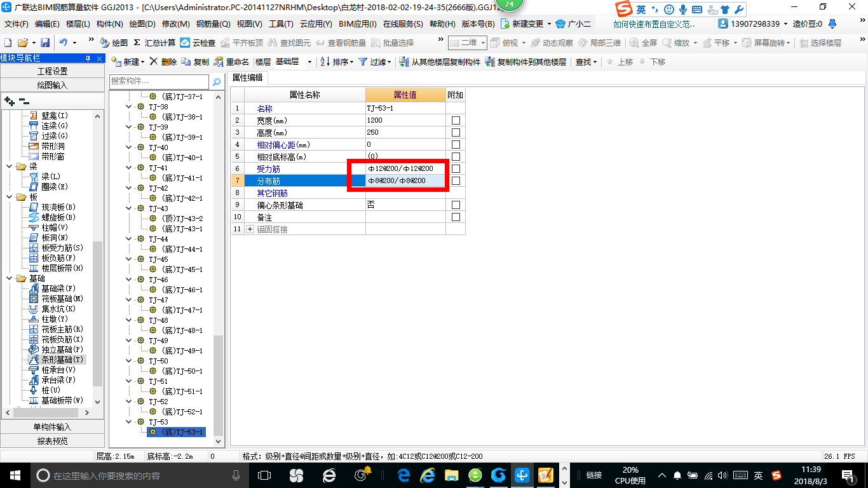Image resolution: width=868 pixels, height=488 pixels.
Task: Select the 属性编辑 tab
Action: click(x=248, y=78)
